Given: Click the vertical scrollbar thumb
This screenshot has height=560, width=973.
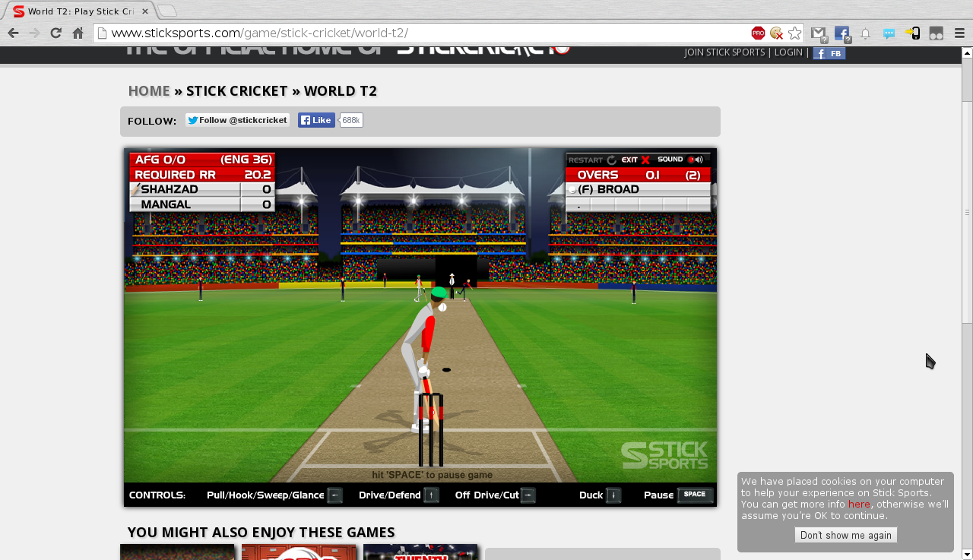Looking at the screenshot, I should tap(967, 212).
